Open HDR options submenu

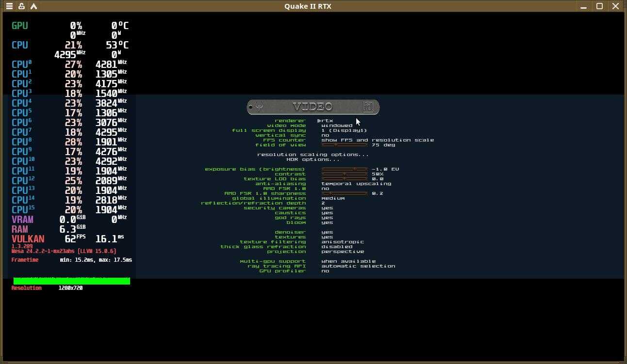coord(313,159)
